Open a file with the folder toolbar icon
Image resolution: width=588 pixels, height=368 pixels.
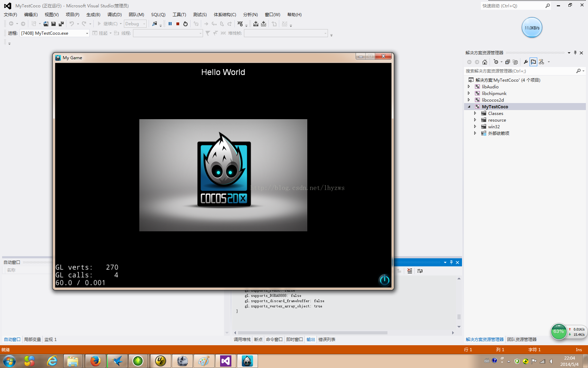tap(46, 24)
